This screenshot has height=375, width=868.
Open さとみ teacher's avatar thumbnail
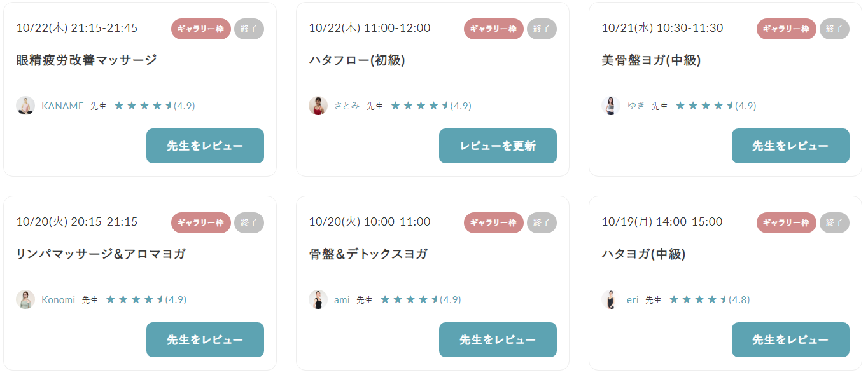318,106
